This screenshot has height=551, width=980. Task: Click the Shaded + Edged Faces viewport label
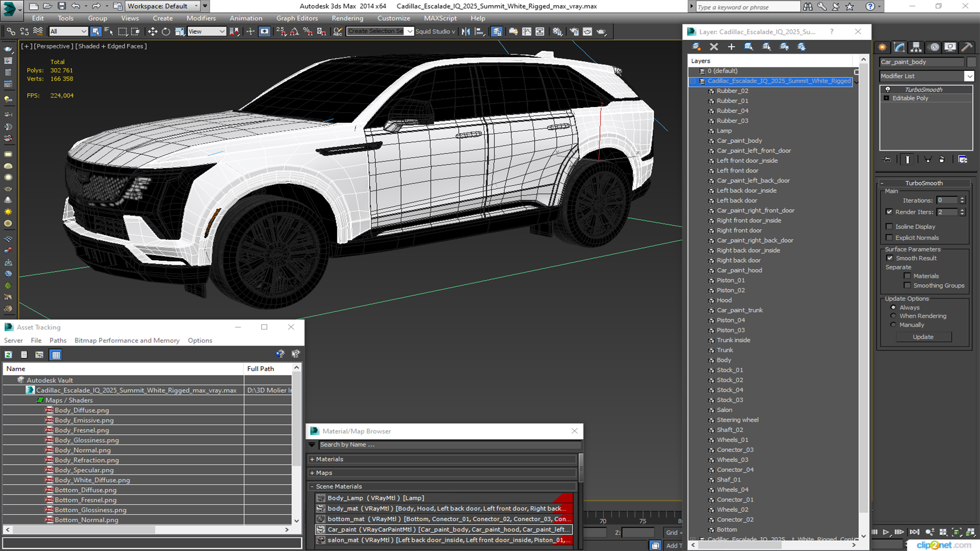coord(111,46)
